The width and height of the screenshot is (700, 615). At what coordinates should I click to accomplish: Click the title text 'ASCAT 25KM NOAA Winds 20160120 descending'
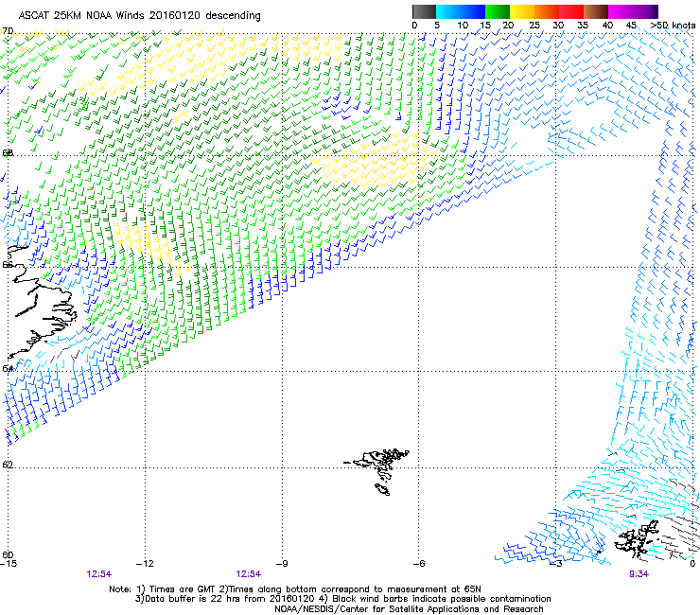(140, 15)
